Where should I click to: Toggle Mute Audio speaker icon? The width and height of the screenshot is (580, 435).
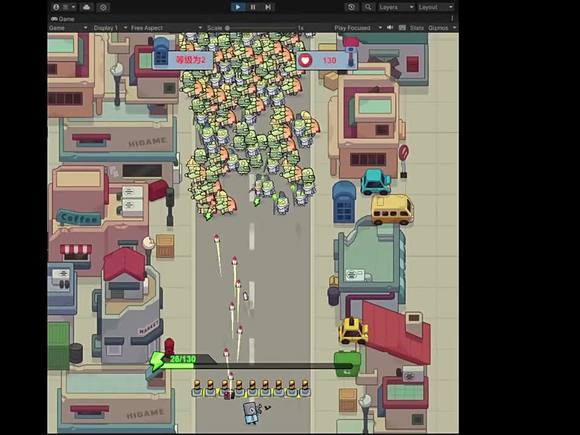pos(390,28)
